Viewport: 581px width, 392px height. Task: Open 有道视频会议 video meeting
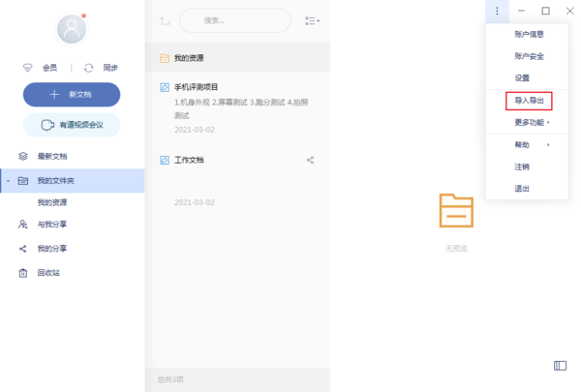coord(72,125)
